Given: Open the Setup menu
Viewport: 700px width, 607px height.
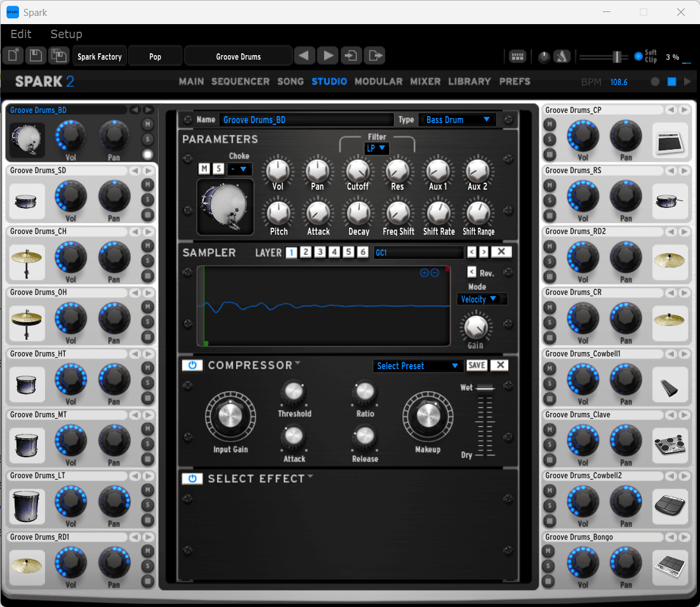Looking at the screenshot, I should (x=66, y=34).
